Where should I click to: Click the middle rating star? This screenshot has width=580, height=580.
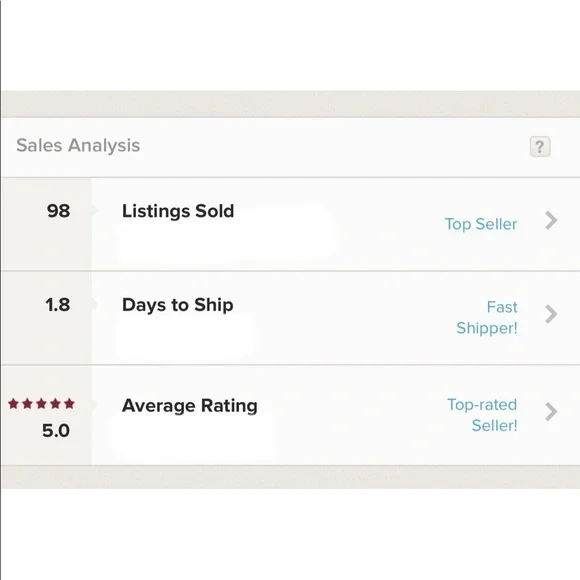pos(41,404)
